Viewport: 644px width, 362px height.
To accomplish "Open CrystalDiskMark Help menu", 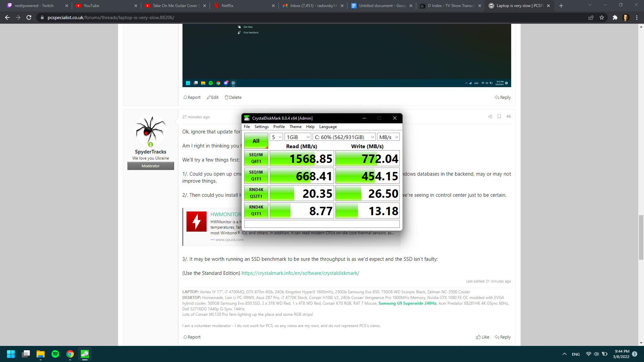I will coord(310,127).
